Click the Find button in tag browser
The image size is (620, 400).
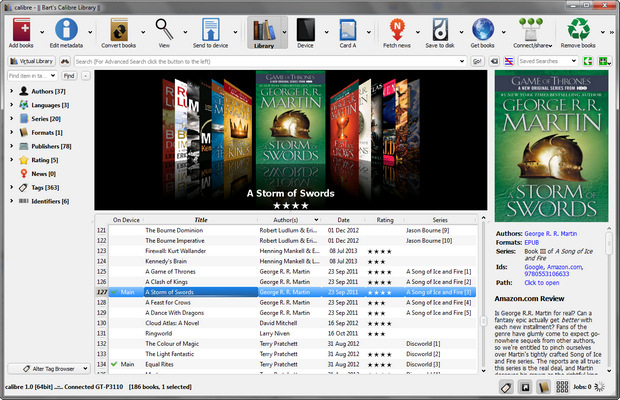click(x=69, y=75)
